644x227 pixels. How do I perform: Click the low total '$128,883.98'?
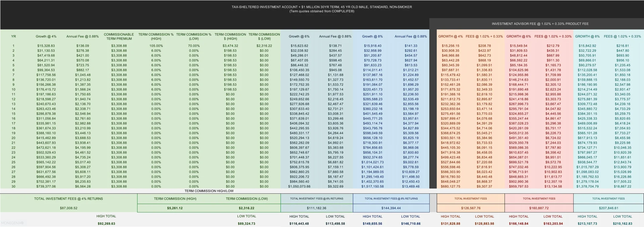[x=484, y=224]
